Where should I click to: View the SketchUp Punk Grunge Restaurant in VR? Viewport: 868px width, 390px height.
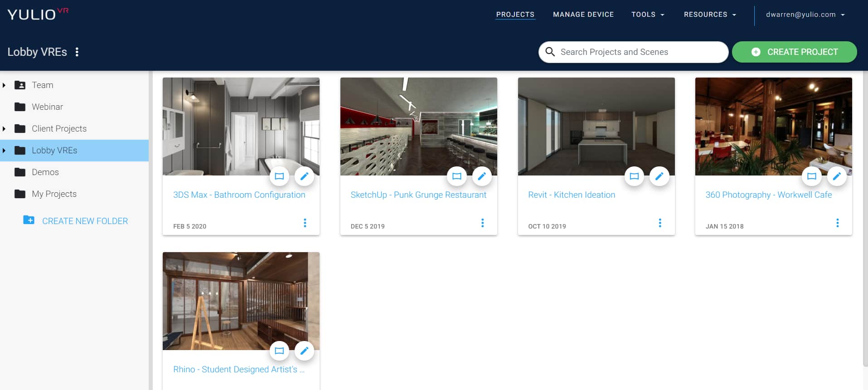click(x=457, y=176)
